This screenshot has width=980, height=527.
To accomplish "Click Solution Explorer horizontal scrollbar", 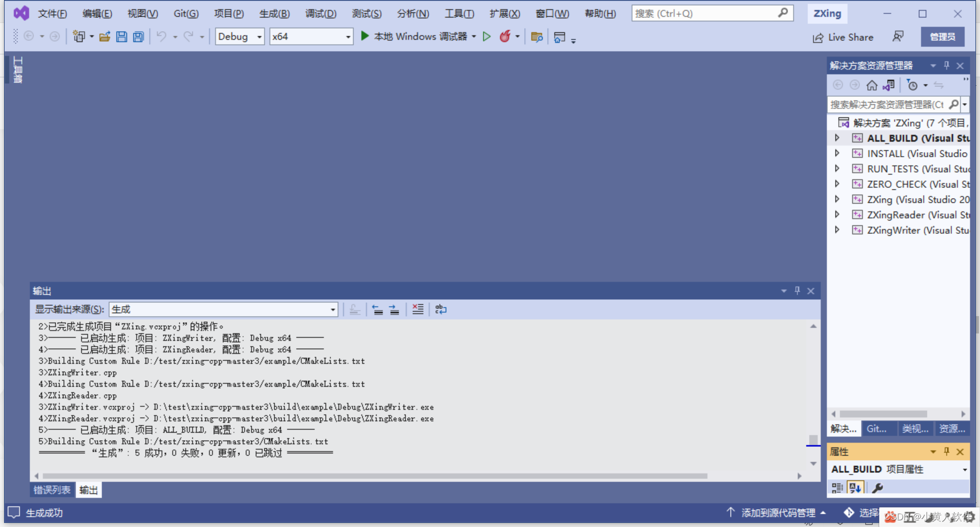I will click(883, 414).
